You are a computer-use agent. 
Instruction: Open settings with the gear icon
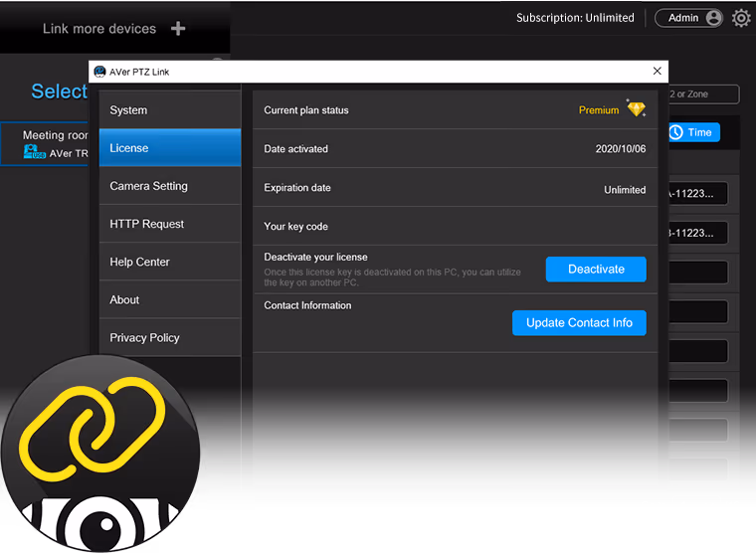pos(741,18)
